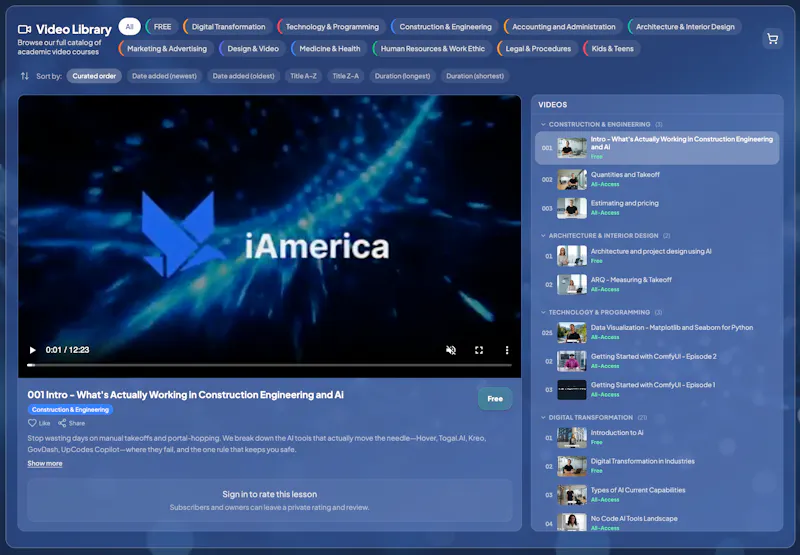Image resolution: width=800 pixels, height=555 pixels.
Task: Filter by Construction & Engineering category chip
Action: 445,27
